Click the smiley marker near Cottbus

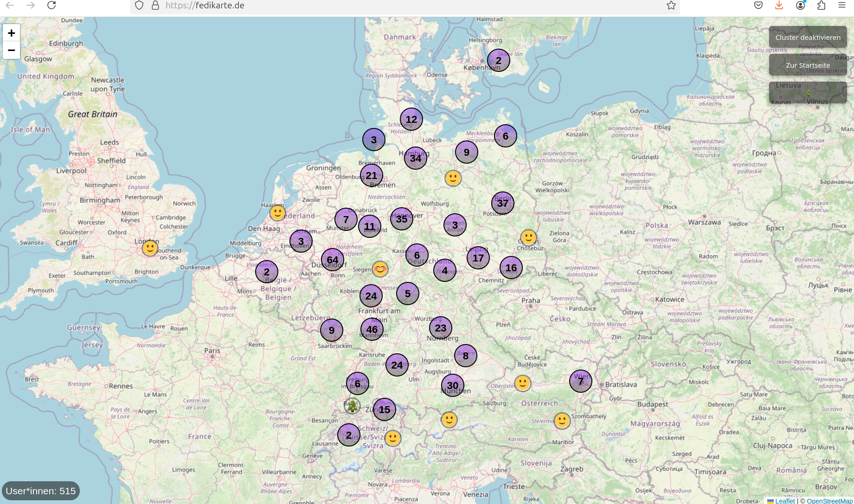(528, 237)
